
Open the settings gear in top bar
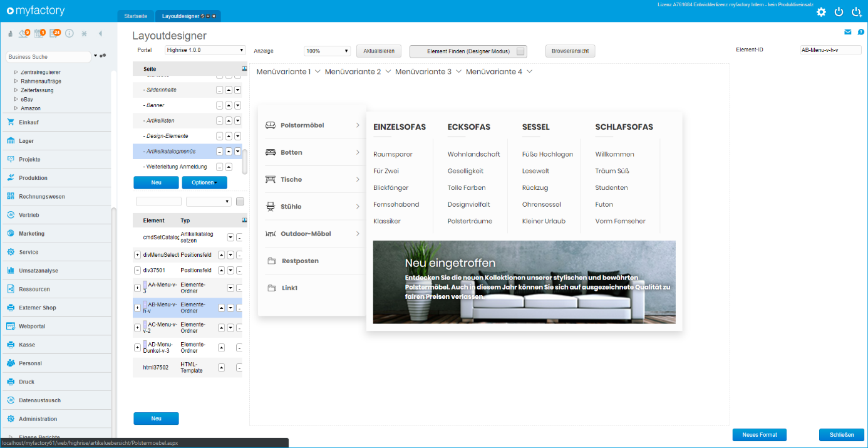pyautogui.click(x=821, y=12)
